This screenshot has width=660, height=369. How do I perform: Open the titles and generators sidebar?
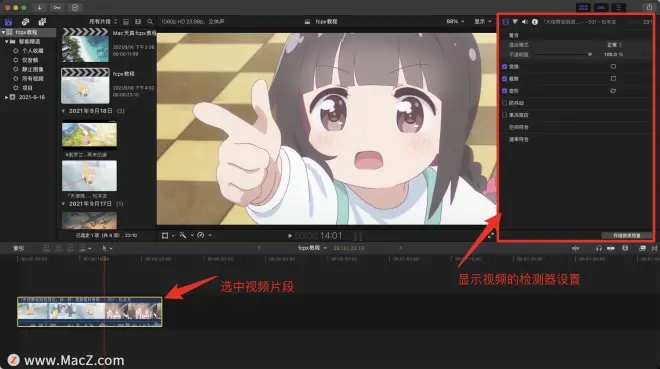pos(42,21)
